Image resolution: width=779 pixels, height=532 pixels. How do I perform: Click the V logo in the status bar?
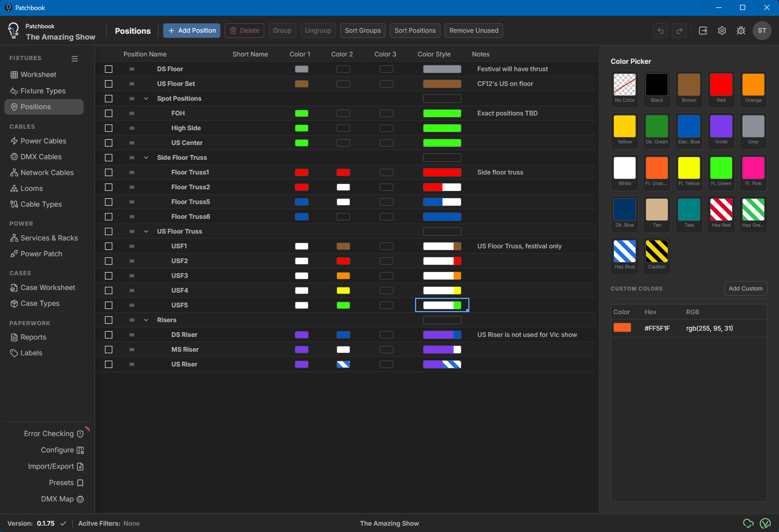coord(765,524)
